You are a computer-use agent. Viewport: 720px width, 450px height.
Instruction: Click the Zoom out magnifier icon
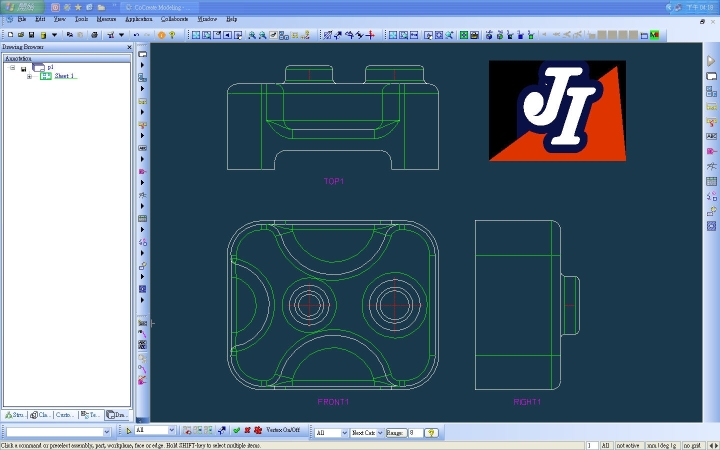262,35
